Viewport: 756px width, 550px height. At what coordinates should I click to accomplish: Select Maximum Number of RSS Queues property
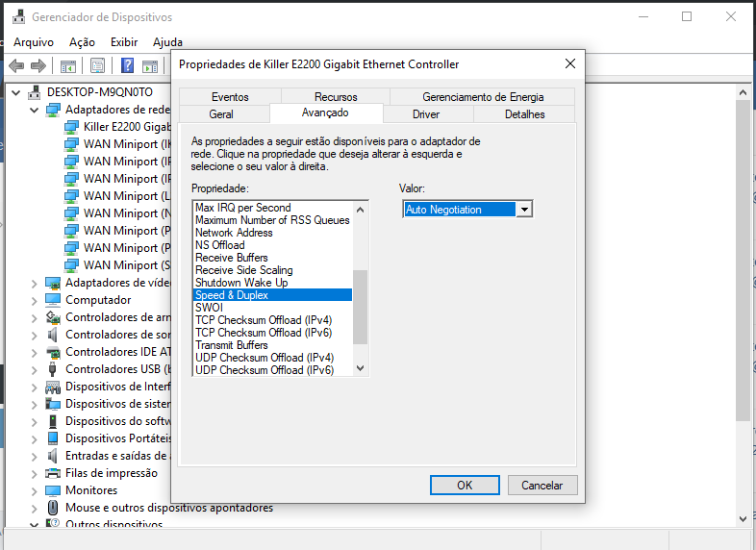point(272,220)
